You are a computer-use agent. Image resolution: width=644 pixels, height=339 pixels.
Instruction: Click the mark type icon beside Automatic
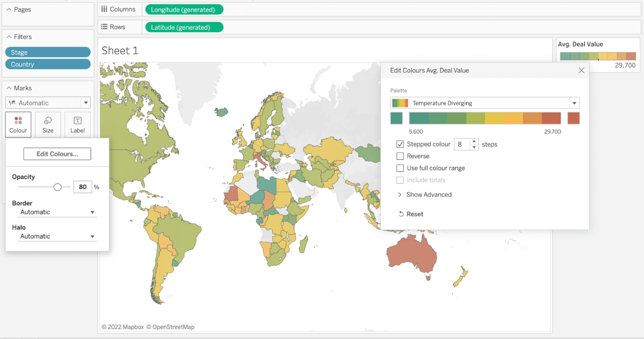pyautogui.click(x=13, y=103)
